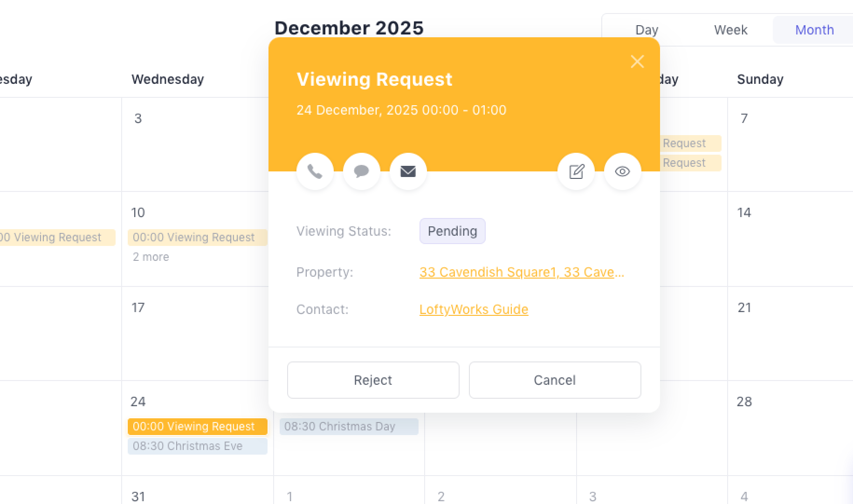
Task: Click the Pending status badge
Action: (452, 231)
